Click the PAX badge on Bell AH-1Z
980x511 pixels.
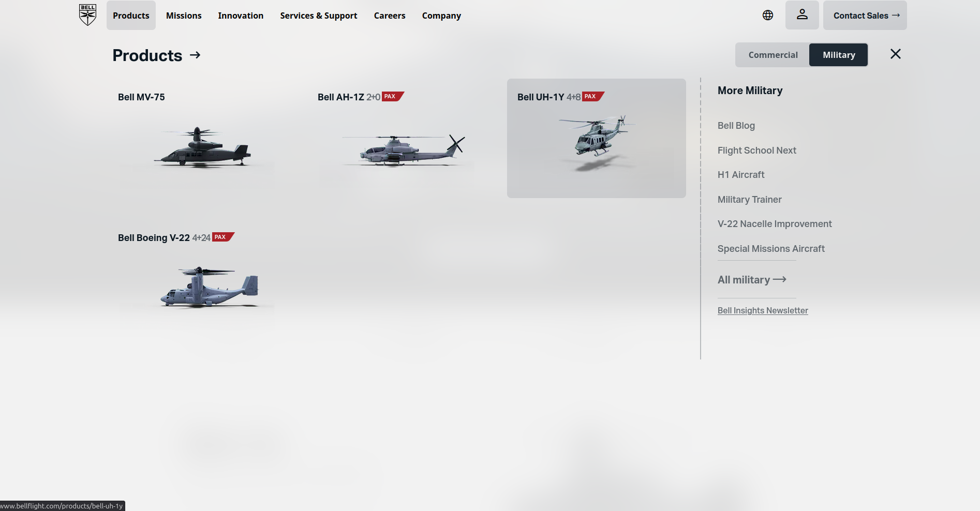pyautogui.click(x=393, y=96)
